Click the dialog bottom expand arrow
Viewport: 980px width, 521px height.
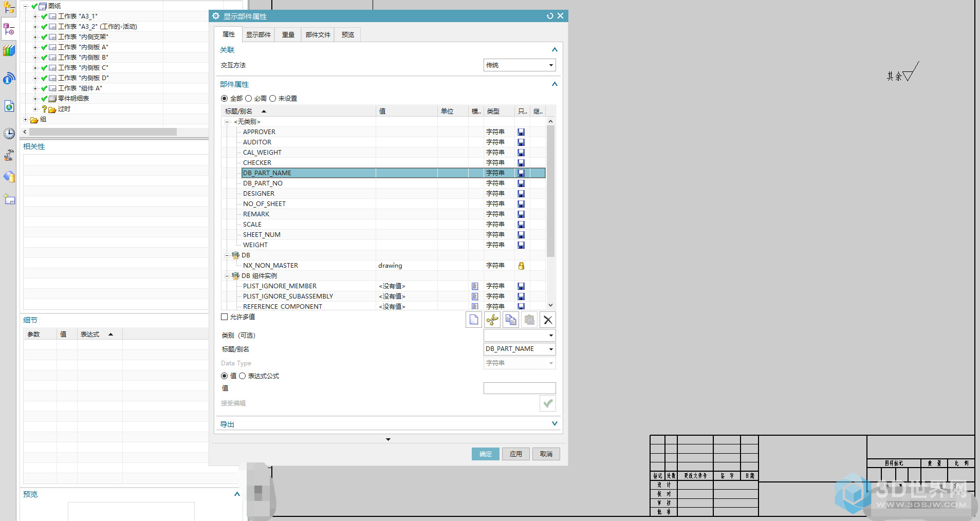388,440
